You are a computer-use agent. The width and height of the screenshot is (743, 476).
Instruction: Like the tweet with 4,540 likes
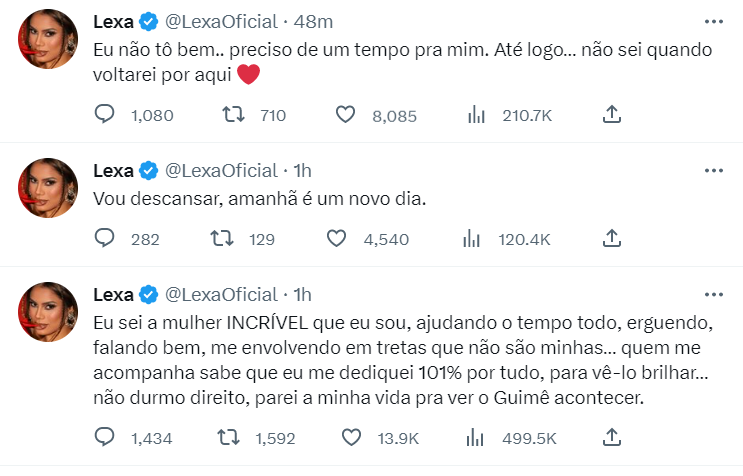point(337,238)
